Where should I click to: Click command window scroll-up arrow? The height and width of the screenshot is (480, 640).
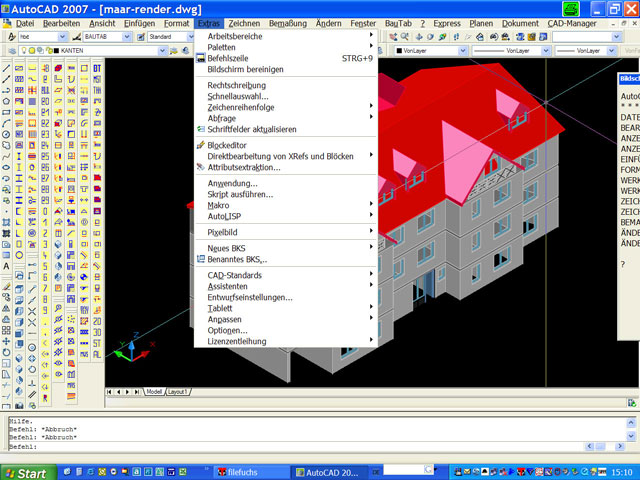click(631, 423)
